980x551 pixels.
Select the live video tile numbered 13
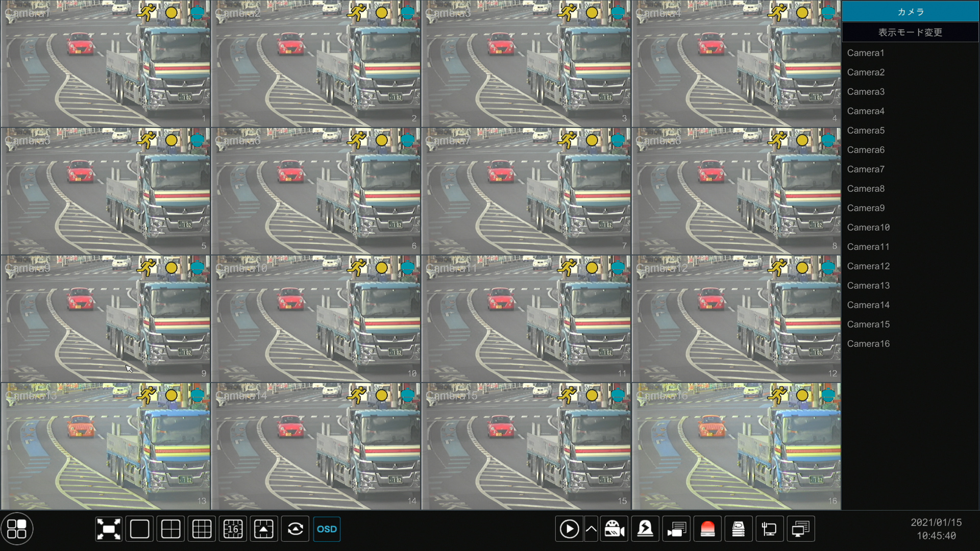point(106,446)
